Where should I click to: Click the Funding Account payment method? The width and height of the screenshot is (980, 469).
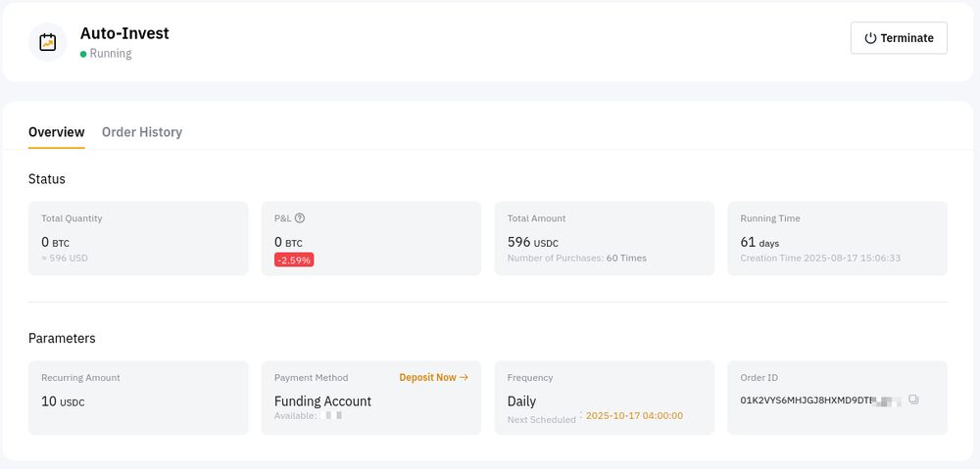[x=322, y=400]
